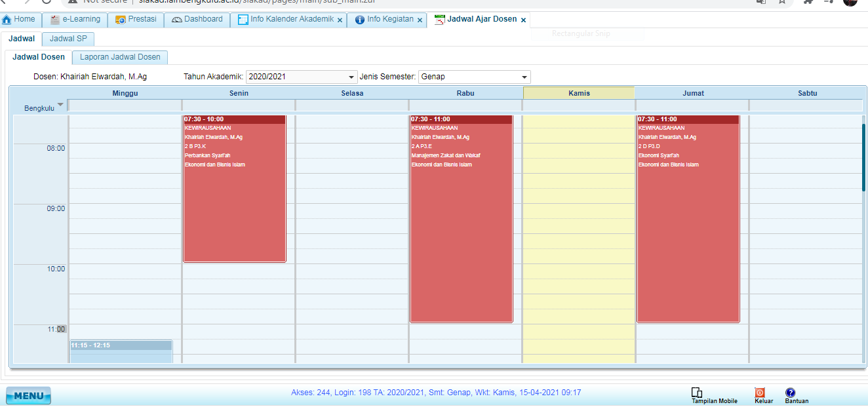Select the Kamis day column header
The image size is (868, 407).
tap(579, 93)
